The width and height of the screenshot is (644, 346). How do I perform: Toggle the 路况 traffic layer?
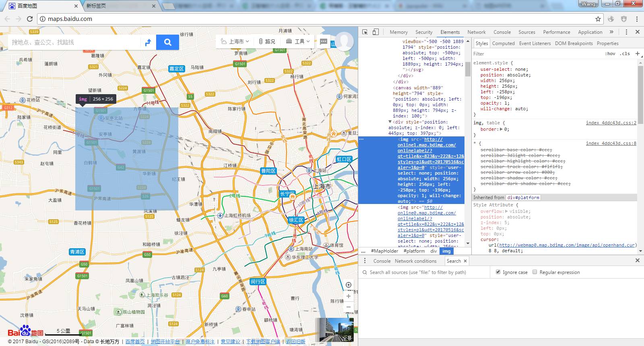pyautogui.click(x=267, y=41)
